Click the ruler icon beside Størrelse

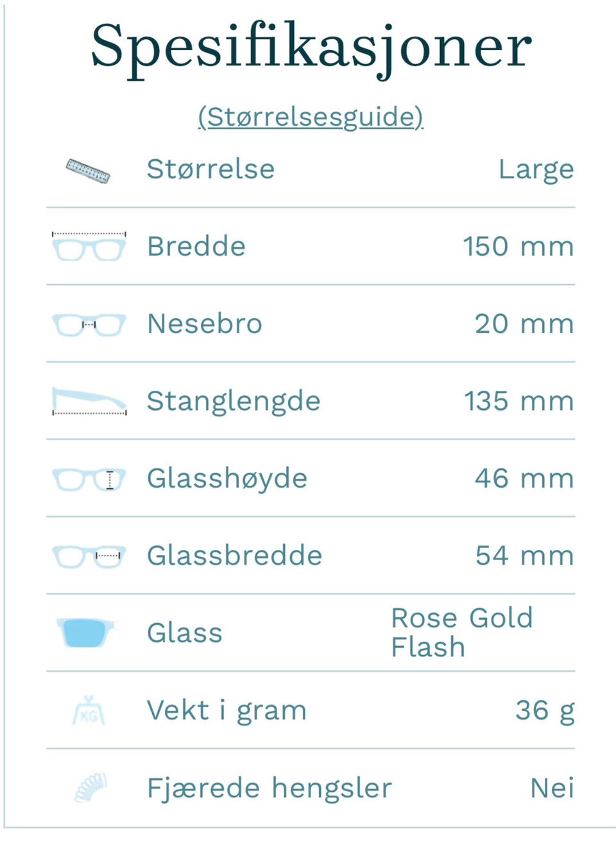click(x=88, y=171)
